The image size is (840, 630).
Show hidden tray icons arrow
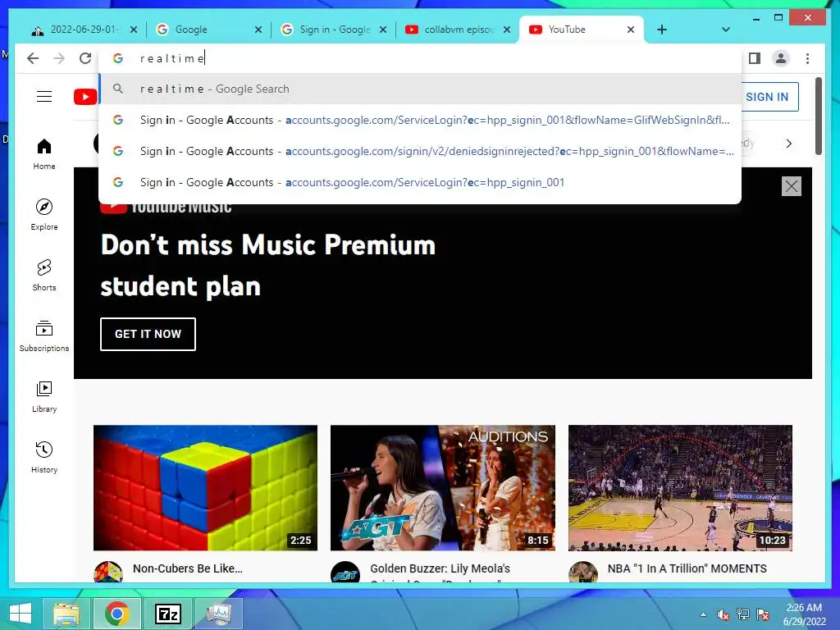coord(703,614)
